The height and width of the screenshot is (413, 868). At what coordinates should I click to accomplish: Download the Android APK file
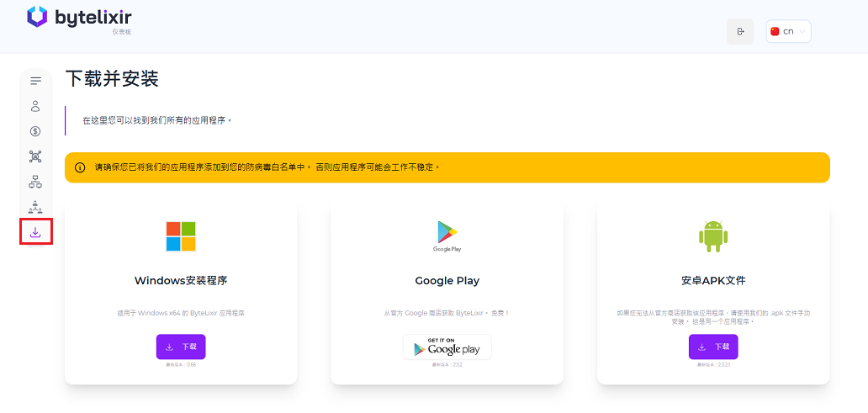713,347
